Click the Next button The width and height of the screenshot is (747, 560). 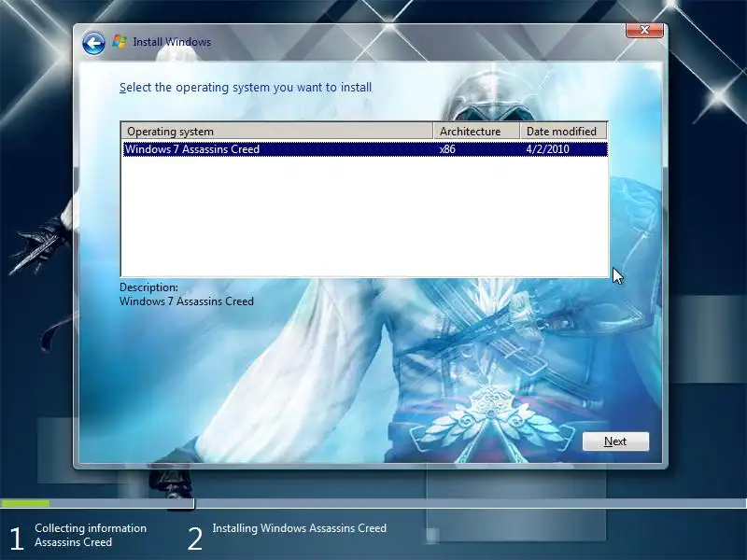click(x=615, y=441)
